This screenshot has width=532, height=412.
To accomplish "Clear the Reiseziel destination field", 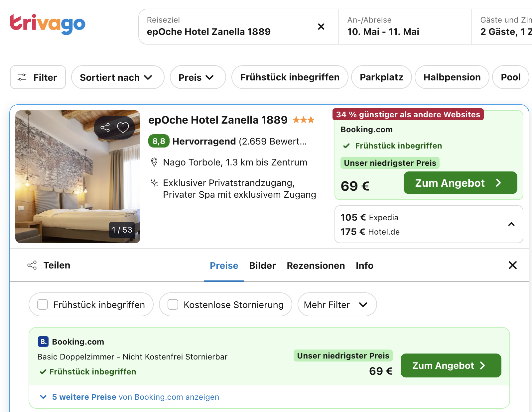I will (321, 27).
